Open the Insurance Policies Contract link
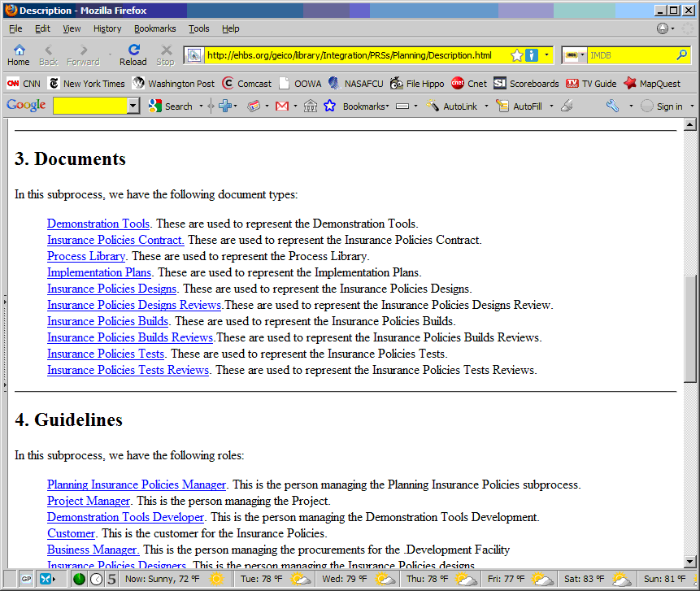 115,240
